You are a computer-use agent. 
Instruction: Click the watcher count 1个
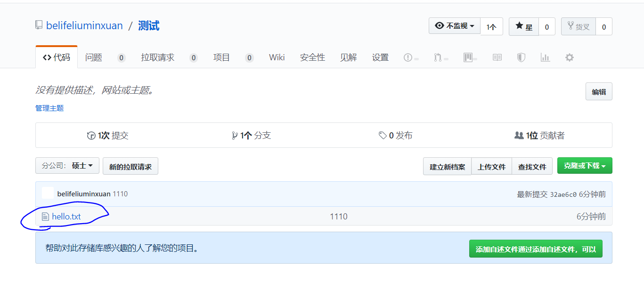[491, 27]
